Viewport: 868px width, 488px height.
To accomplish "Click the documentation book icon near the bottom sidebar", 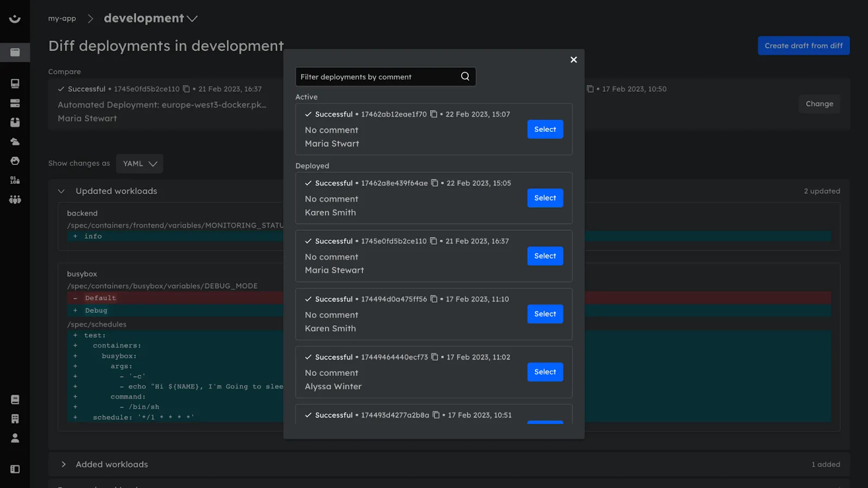I will coord(15,400).
